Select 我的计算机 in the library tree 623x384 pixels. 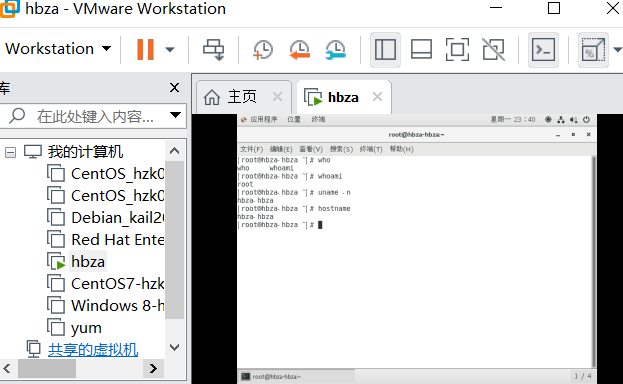click(x=85, y=152)
